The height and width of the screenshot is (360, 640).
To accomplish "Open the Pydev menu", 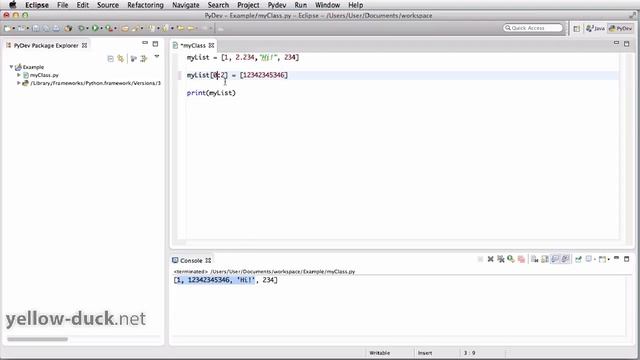I will click(277, 5).
